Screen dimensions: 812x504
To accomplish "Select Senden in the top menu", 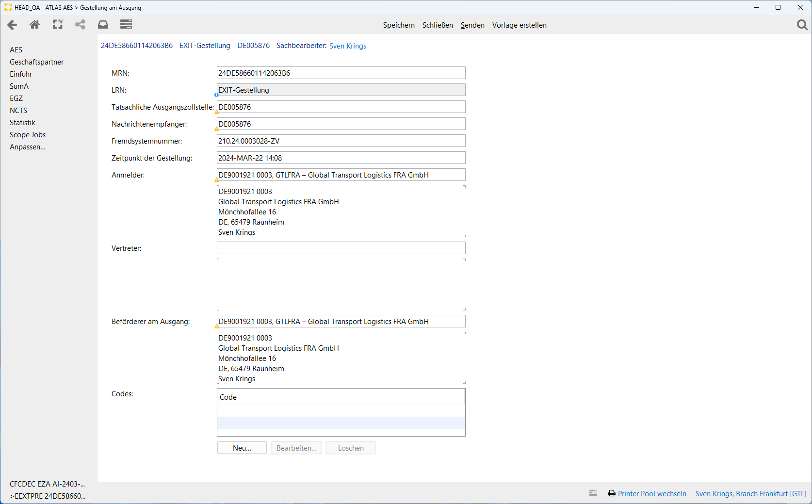I will tap(472, 25).
